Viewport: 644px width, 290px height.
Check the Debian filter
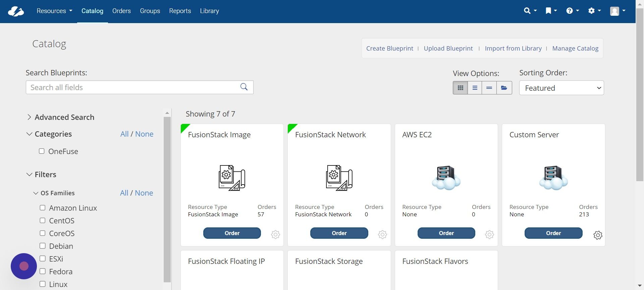(x=43, y=246)
